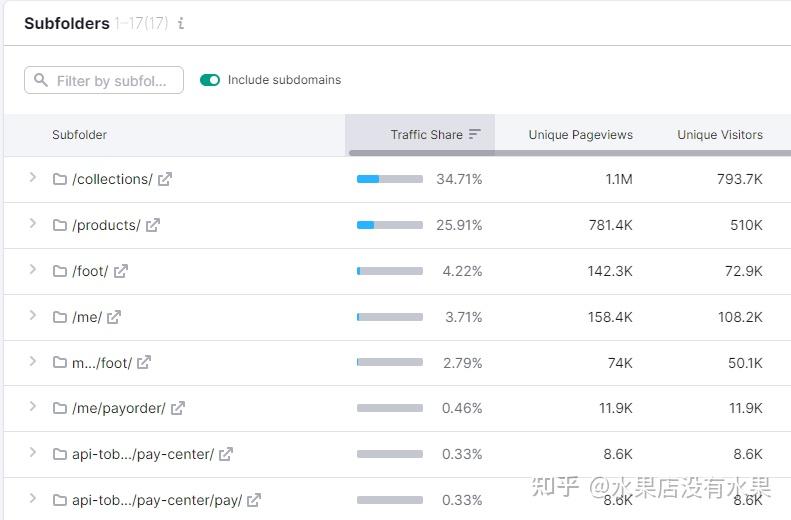The height and width of the screenshot is (520, 791).
Task: Open api-tob.../pay-center/ external link icon
Action: tap(226, 454)
